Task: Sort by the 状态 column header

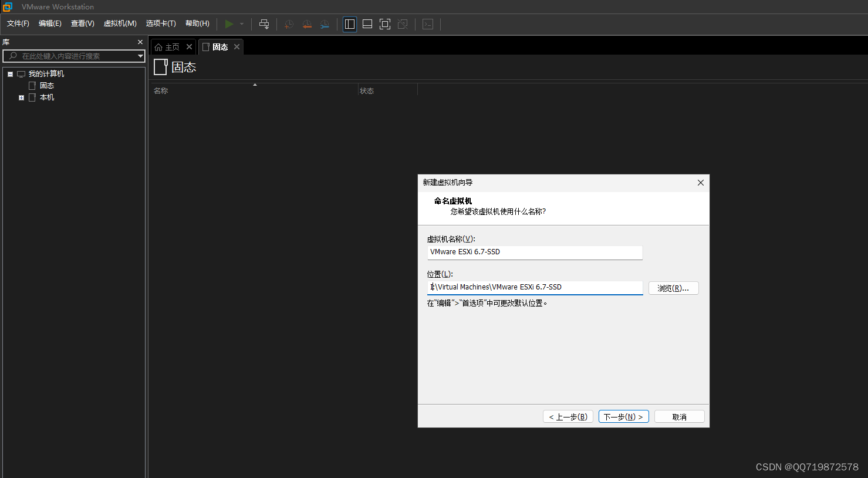Action: pyautogui.click(x=367, y=91)
